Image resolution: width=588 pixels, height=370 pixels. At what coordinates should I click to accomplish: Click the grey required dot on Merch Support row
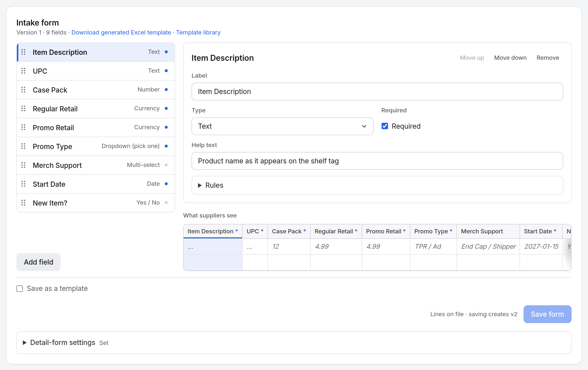click(166, 165)
